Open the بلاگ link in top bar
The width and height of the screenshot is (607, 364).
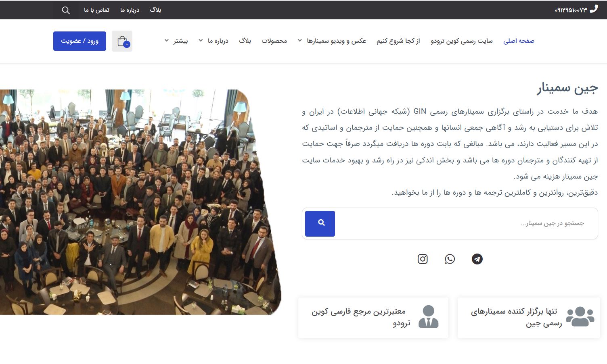[155, 10]
